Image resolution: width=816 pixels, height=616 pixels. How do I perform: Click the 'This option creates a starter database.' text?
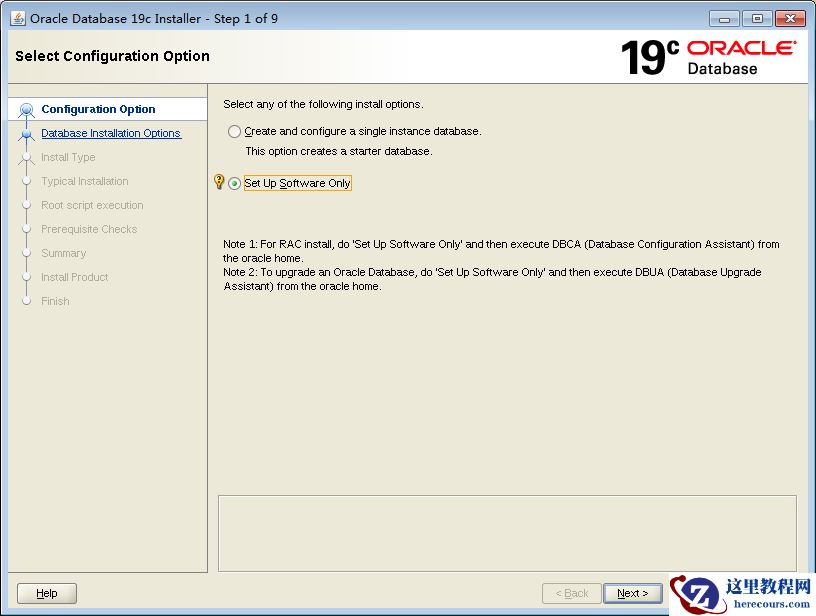pos(339,151)
